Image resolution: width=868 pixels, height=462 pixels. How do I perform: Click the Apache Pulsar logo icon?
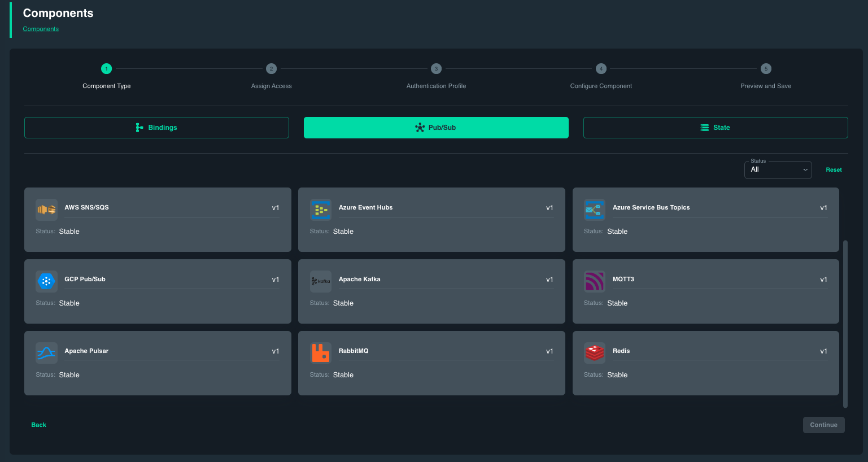46,353
